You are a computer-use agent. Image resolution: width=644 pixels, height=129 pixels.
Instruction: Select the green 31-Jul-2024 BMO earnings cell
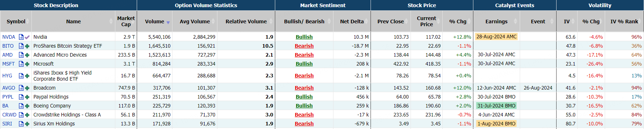[x=497, y=106]
